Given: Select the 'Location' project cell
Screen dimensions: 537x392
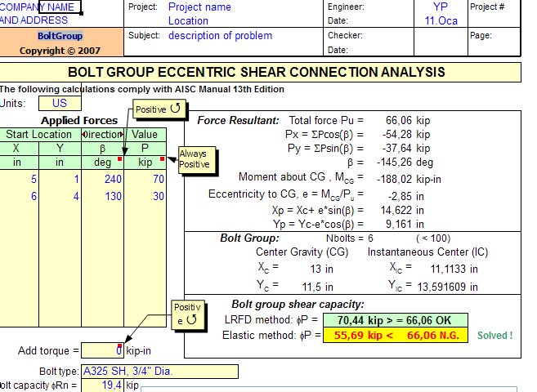Looking at the screenshot, I should (188, 21).
